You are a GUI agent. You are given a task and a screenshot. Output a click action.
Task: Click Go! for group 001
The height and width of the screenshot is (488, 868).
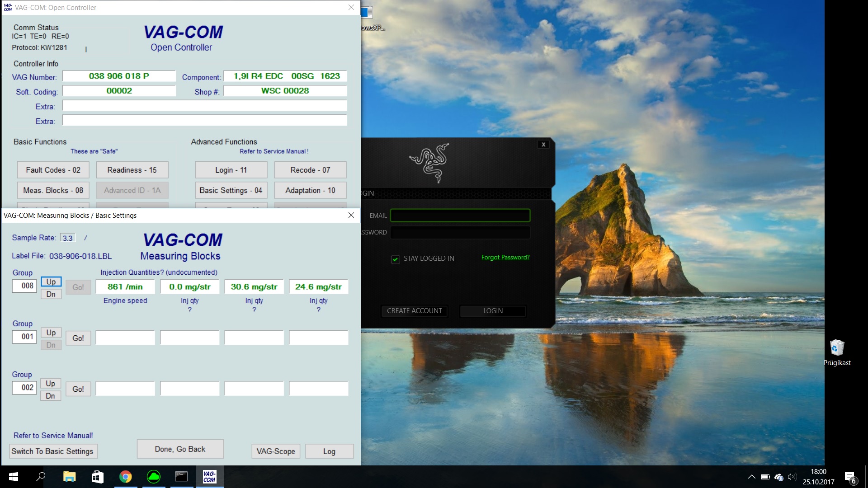point(78,338)
